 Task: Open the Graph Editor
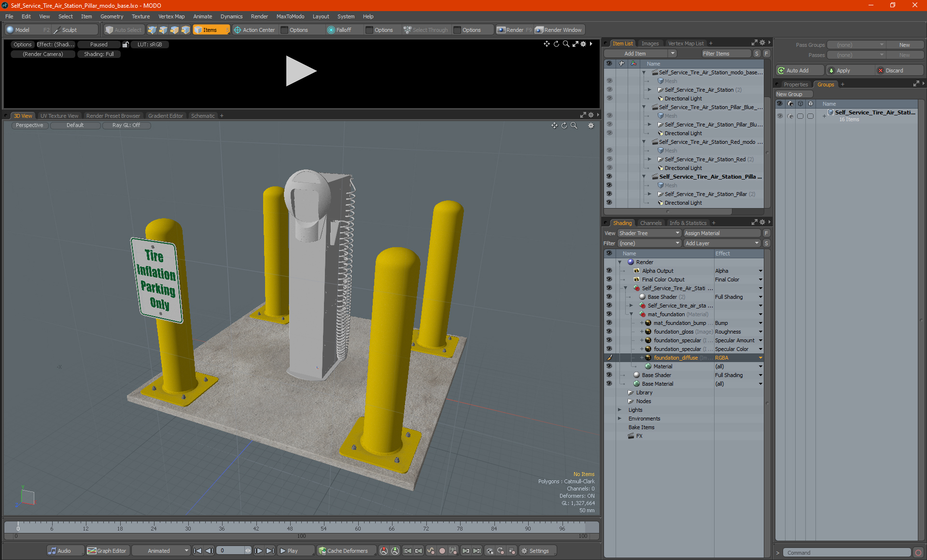pos(107,551)
